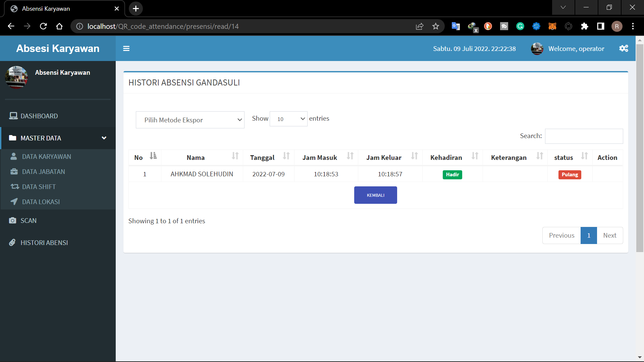Click the DATA JABATAN briefcase icon
Screen dimensions: 644x362
(14, 171)
